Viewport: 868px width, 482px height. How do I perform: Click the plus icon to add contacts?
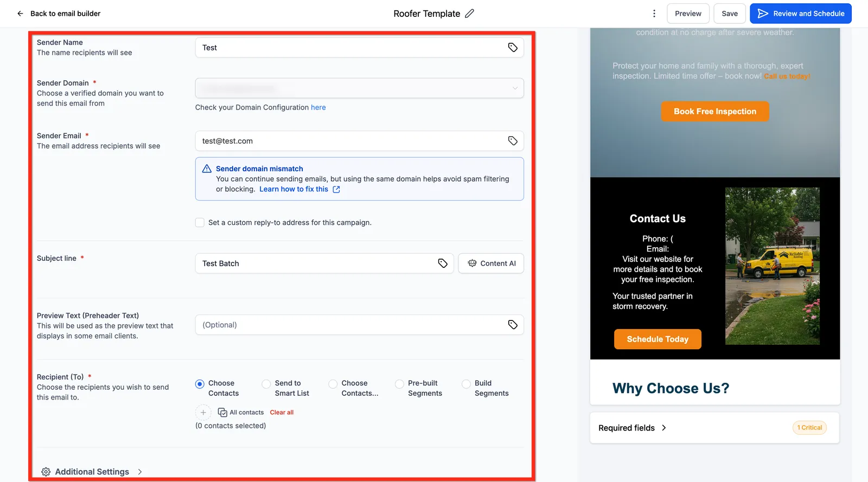[203, 413]
